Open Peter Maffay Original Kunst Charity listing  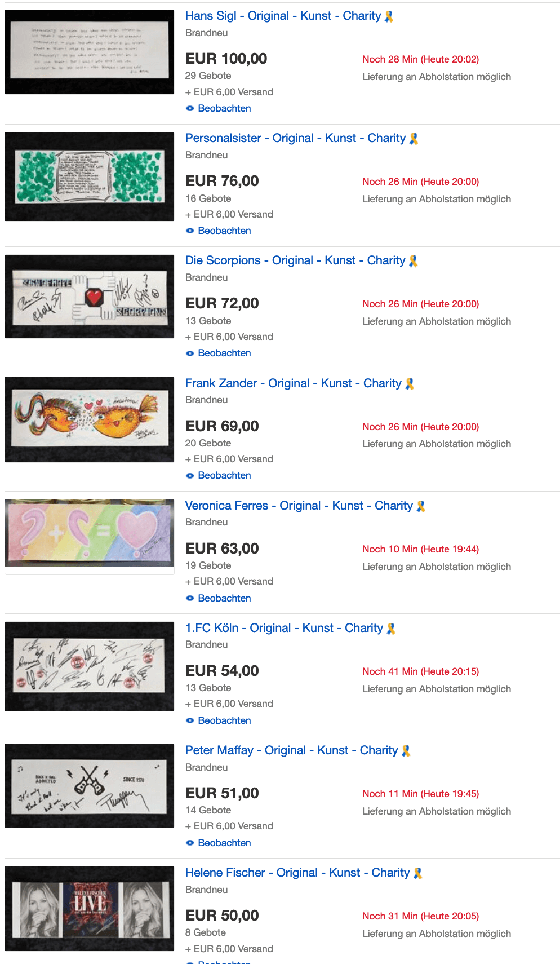(291, 750)
